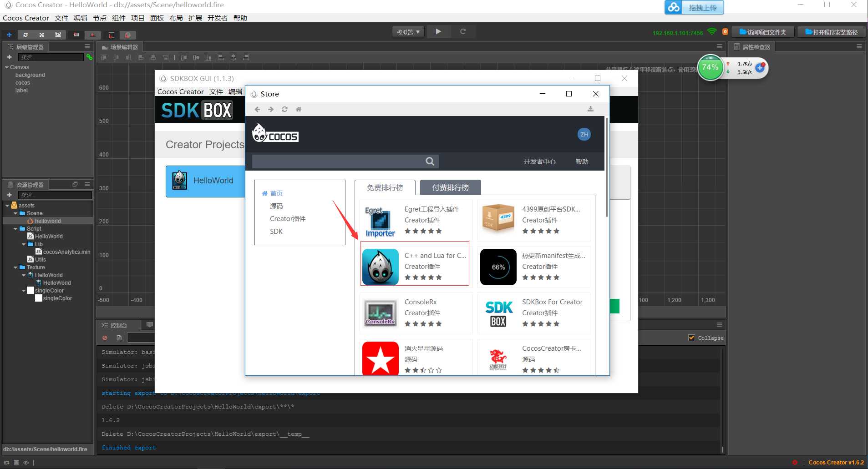Screen dimensions: 868x469
Task: Open Egret Importer plugin entry
Action: coord(416,221)
